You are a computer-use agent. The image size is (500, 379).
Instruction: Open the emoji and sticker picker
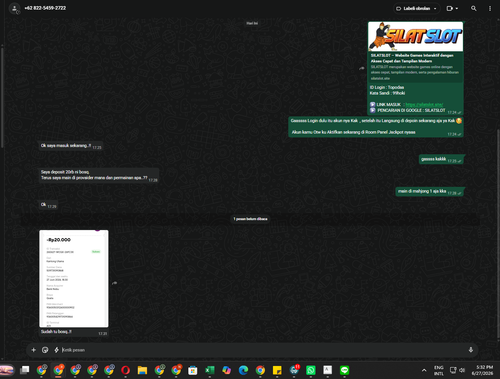tap(45, 350)
